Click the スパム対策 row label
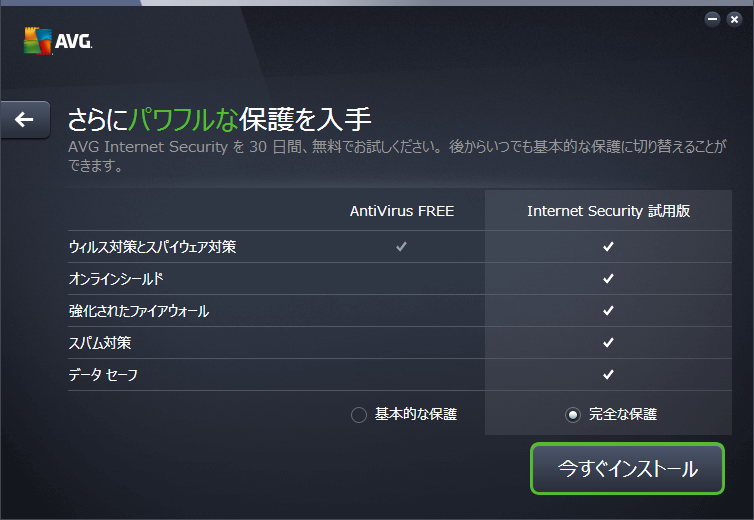This screenshot has height=520, width=754. [100, 342]
